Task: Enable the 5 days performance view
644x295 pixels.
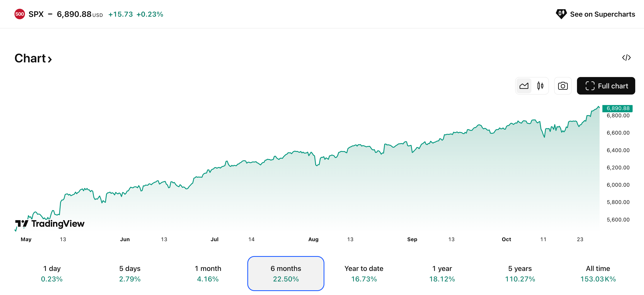Action: tap(129, 274)
